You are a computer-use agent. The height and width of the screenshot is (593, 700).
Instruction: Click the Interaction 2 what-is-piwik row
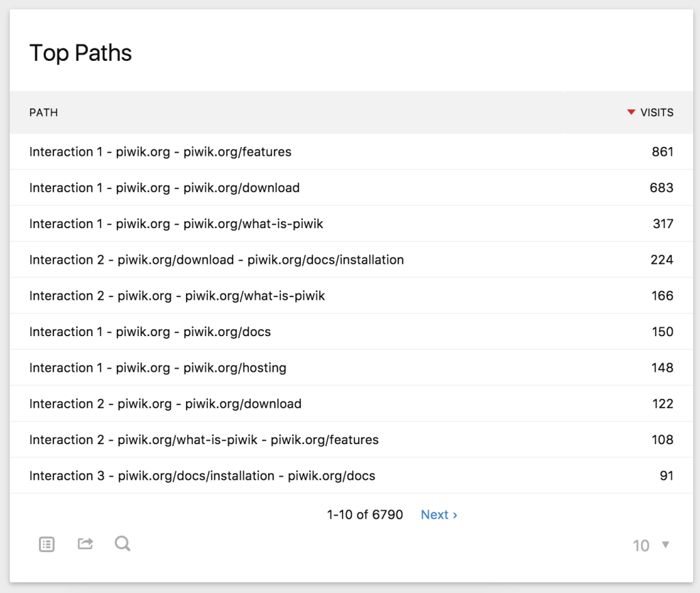(177, 296)
